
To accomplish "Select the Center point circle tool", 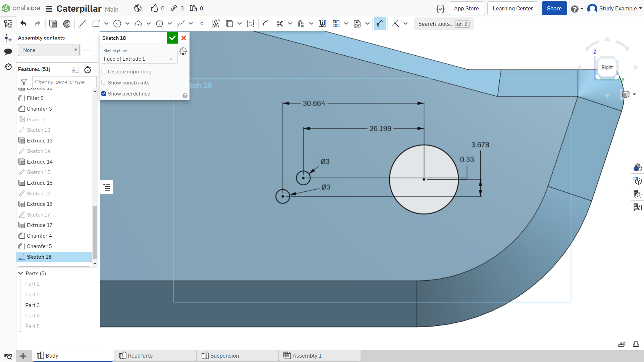I will (x=117, y=24).
